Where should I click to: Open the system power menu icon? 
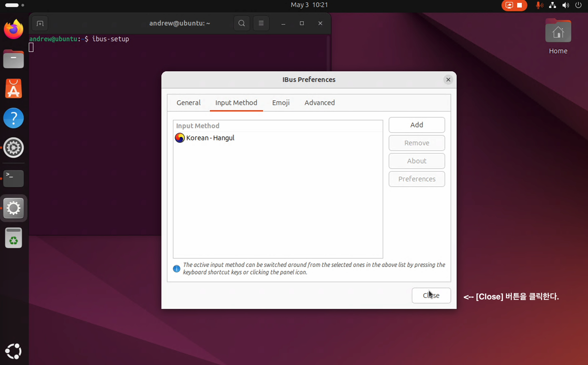[578, 5]
